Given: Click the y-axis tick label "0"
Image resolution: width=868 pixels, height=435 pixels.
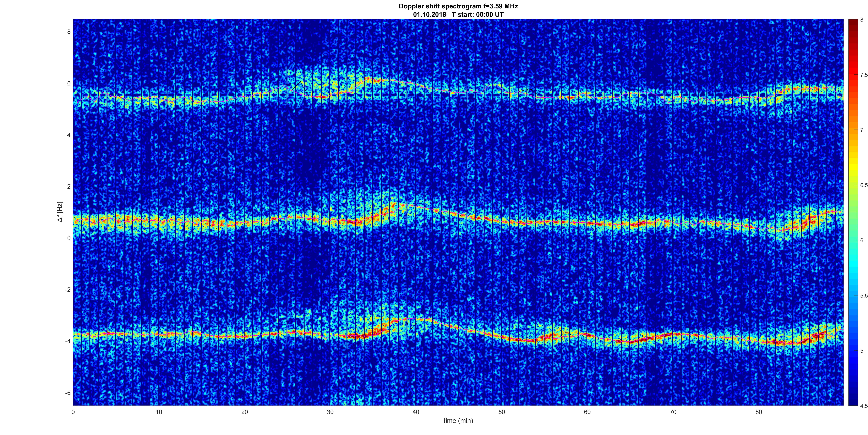Looking at the screenshot, I should click(69, 238).
